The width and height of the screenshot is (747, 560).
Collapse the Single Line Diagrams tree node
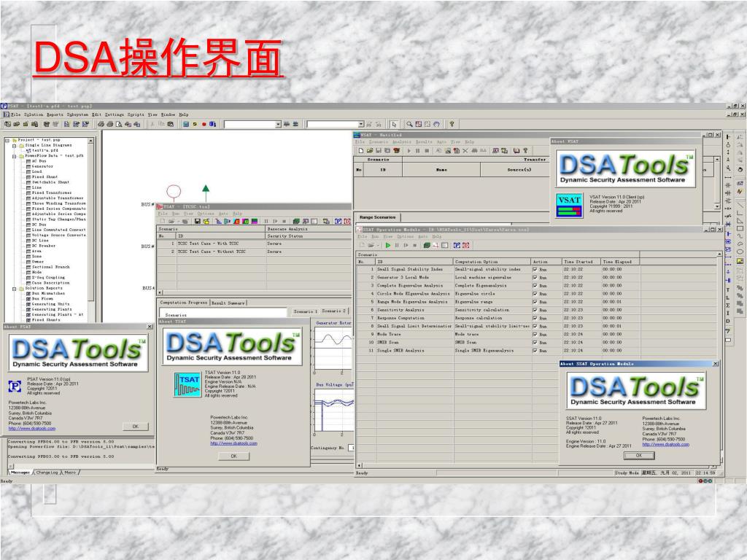[x=15, y=145]
